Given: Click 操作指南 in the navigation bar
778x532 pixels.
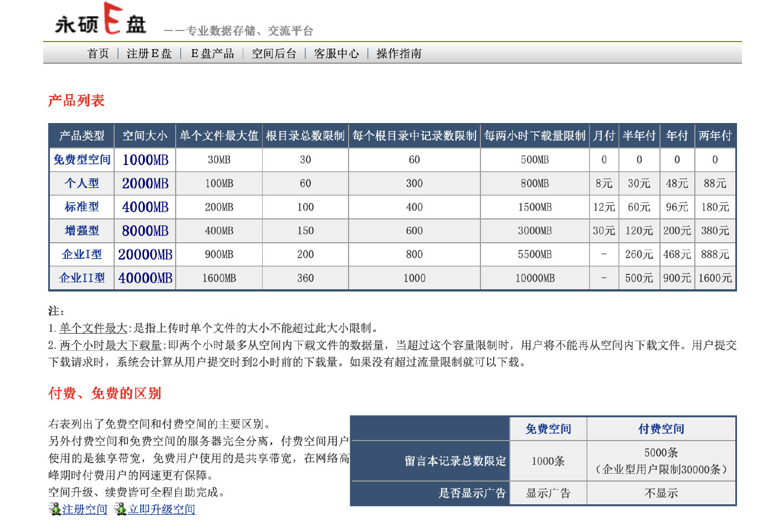Looking at the screenshot, I should click(x=399, y=54).
